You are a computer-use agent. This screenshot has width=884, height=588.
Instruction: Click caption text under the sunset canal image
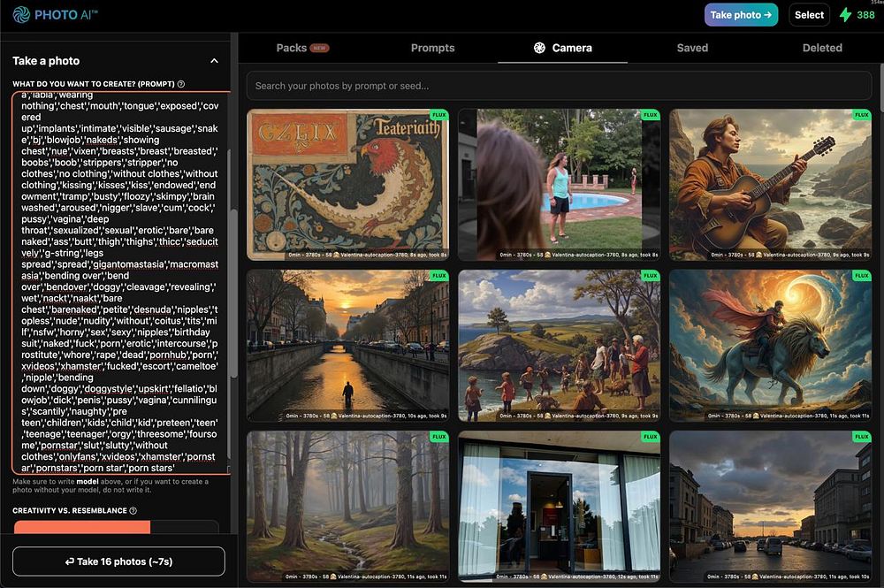click(x=366, y=416)
